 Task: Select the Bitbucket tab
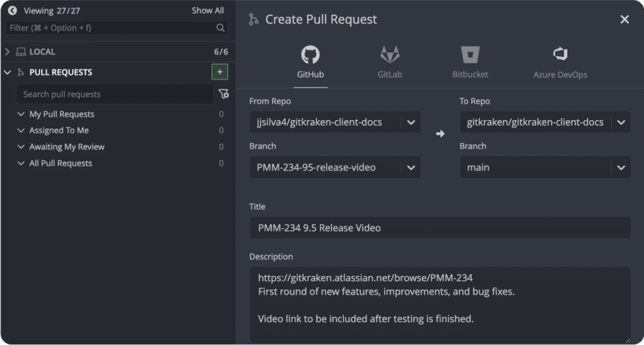[x=470, y=62]
